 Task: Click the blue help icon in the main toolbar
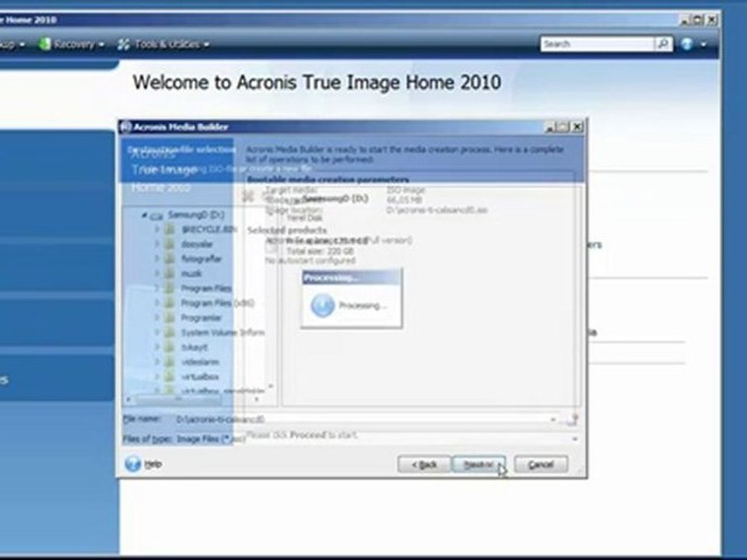pyautogui.click(x=686, y=44)
